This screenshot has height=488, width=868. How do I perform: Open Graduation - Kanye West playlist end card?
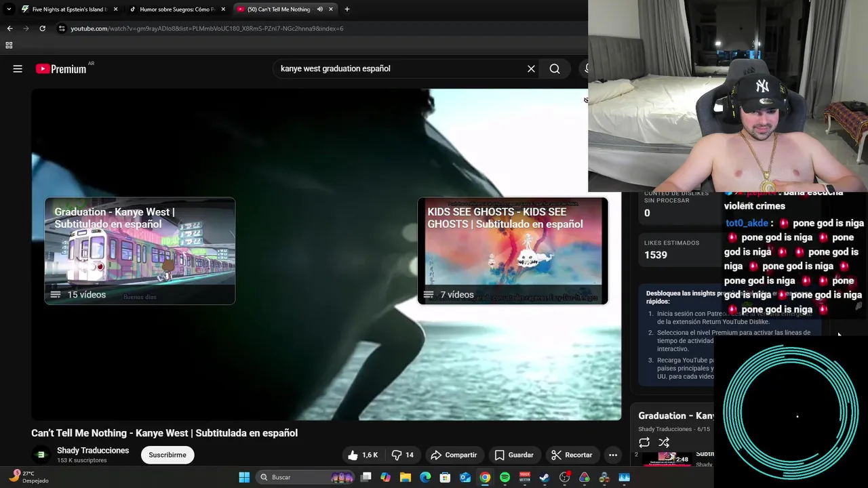coord(140,251)
